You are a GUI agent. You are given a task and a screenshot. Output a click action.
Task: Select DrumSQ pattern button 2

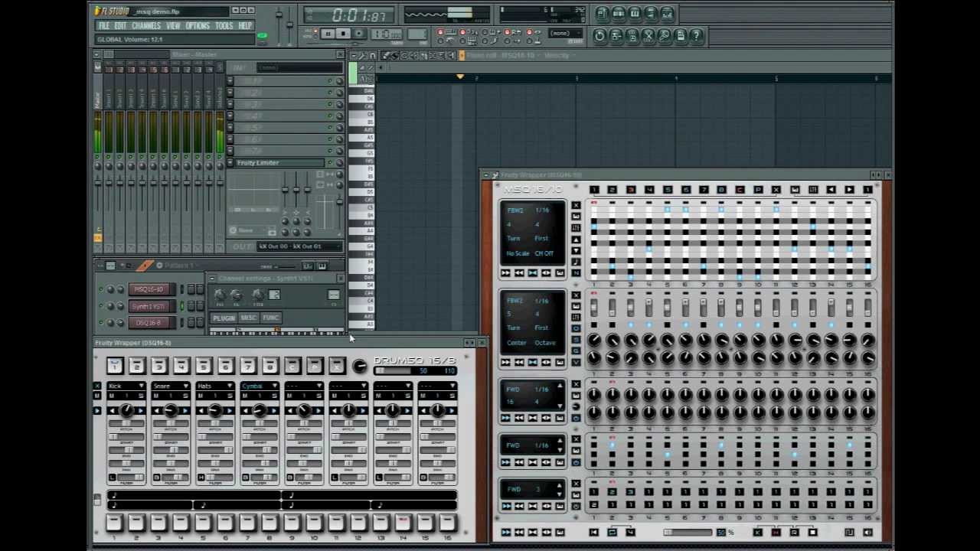point(136,366)
